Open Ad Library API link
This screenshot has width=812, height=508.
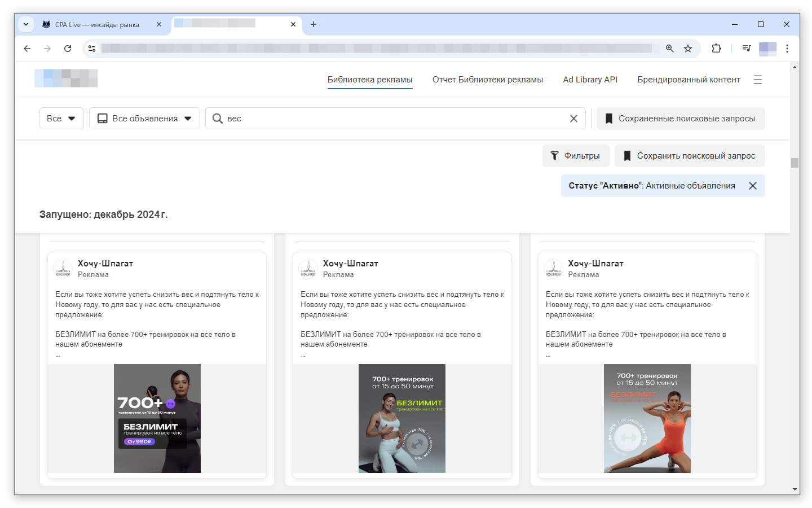click(590, 80)
